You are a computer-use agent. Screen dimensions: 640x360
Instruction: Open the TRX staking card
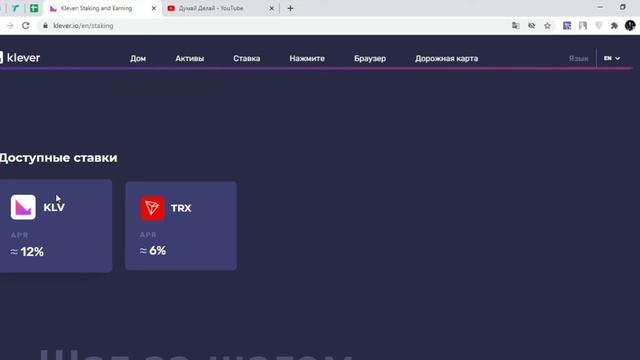click(x=181, y=226)
